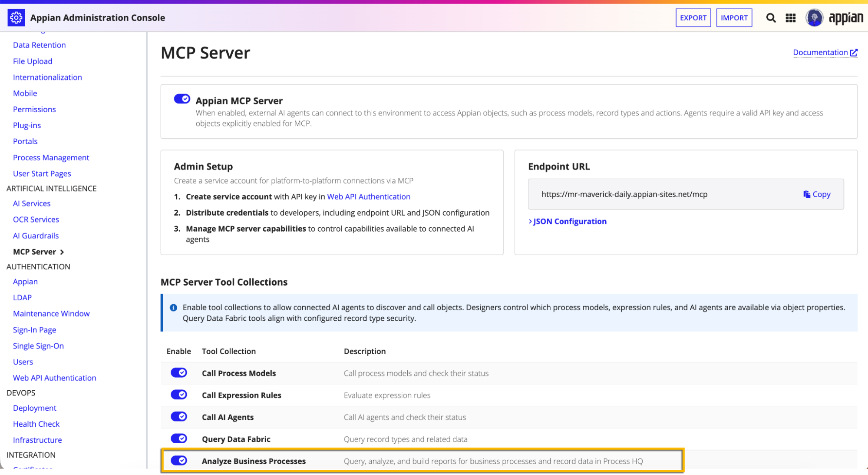The height and width of the screenshot is (475, 868).
Task: Toggle the Call AI Agents switch
Action: coord(179,417)
